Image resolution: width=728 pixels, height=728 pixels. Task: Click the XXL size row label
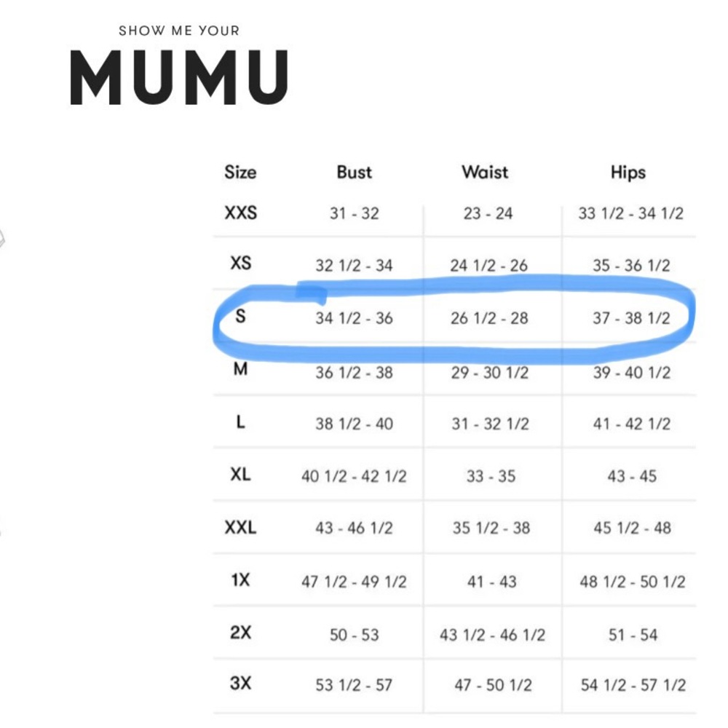[x=240, y=527]
